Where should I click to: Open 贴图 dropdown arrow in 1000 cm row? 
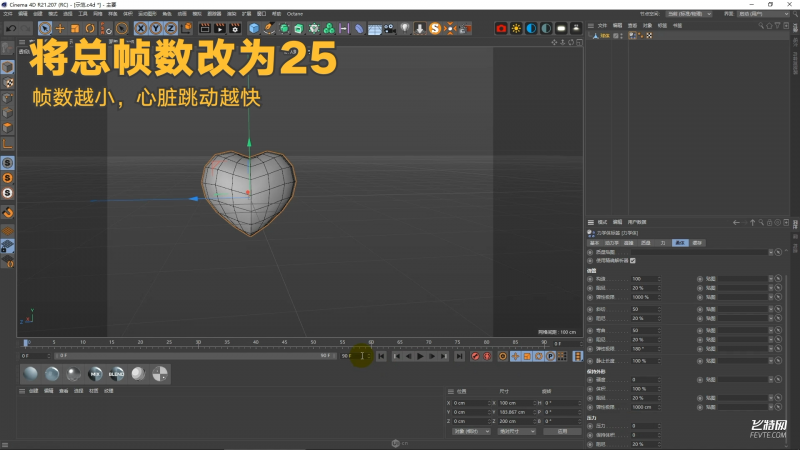[x=771, y=407]
